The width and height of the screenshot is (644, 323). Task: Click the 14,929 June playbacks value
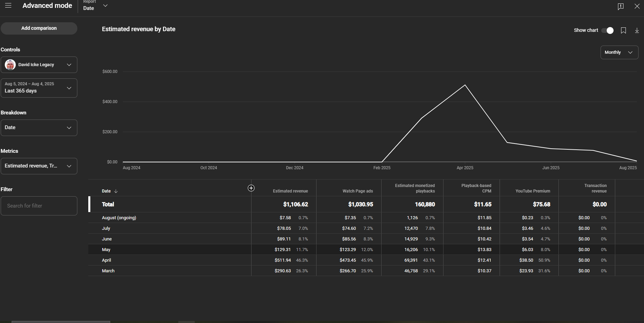point(411,239)
